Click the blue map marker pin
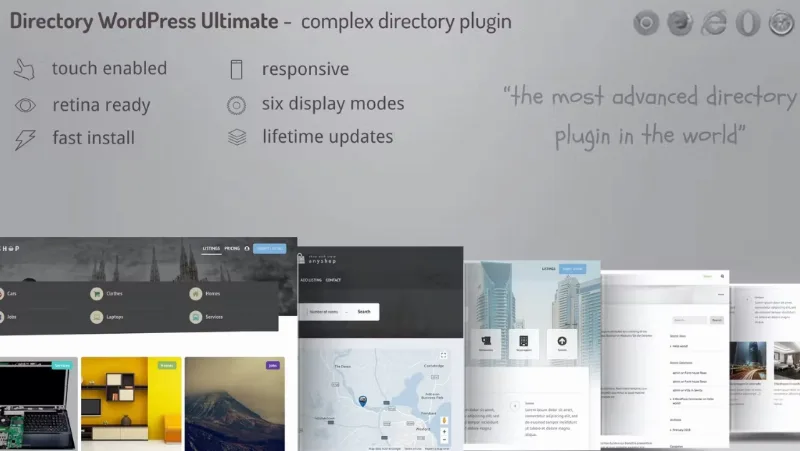 pyautogui.click(x=363, y=401)
